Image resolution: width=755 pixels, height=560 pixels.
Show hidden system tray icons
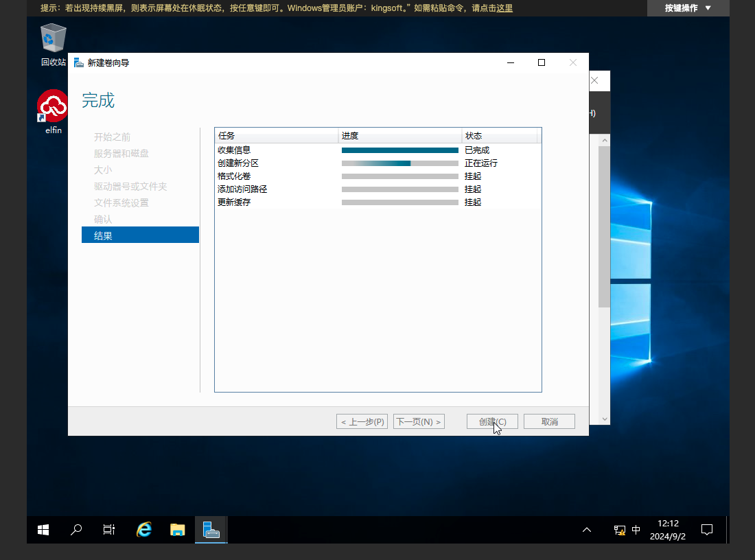click(x=587, y=530)
